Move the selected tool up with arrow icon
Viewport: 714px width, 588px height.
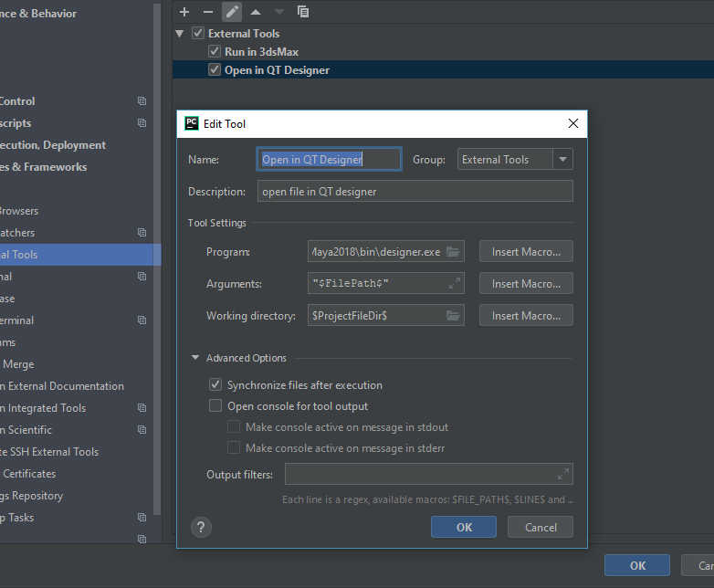click(x=256, y=12)
